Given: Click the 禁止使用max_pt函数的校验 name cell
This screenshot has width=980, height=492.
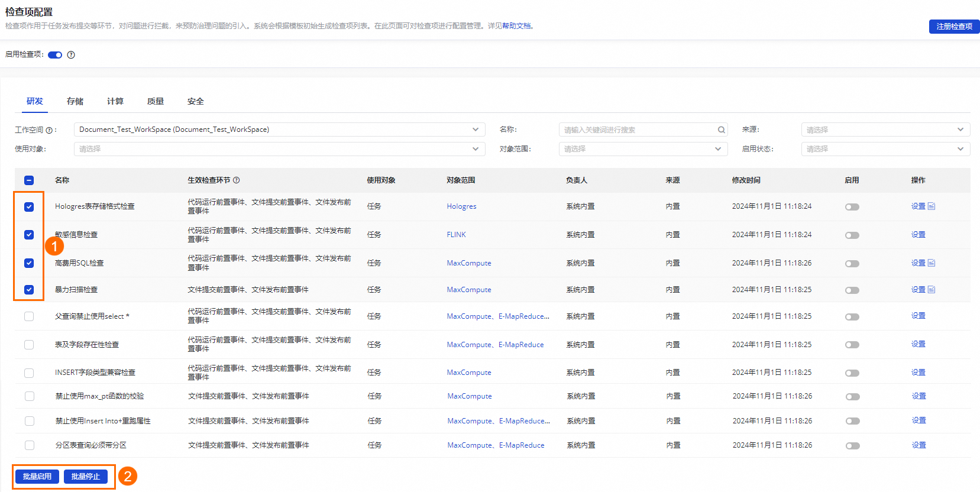Looking at the screenshot, I should pos(100,396).
